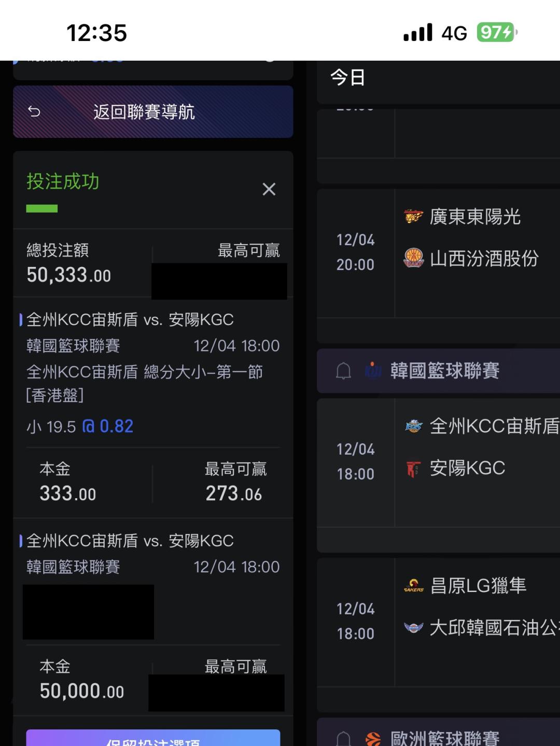The width and height of the screenshot is (560, 746).
Task: Toggle the 韓國籃球聯賽 notification bell
Action: tap(343, 371)
